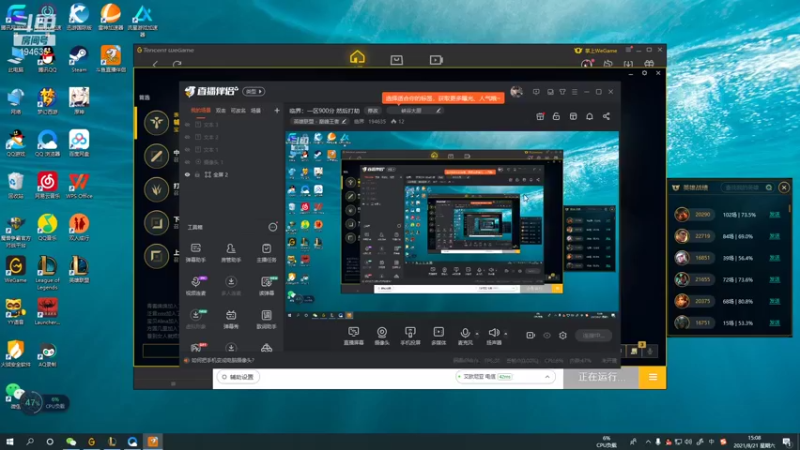800x450 pixels.
Task: Select the first round icon in WeGame sidebar
Action: click(x=156, y=122)
